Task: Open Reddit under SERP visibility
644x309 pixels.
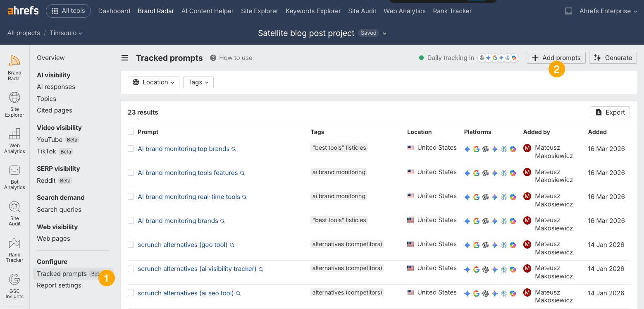Action: [46, 181]
